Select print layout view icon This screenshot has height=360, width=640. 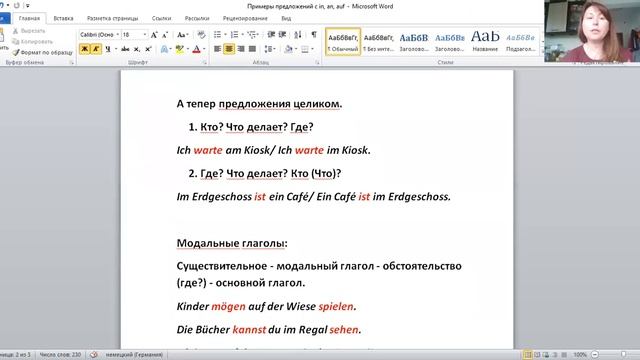(528, 355)
